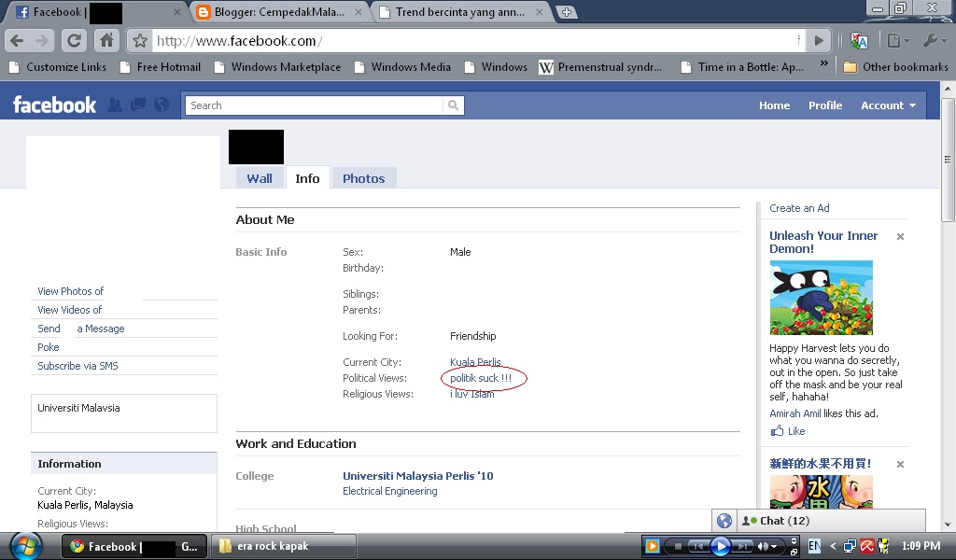Screen dimensions: 956x560
Task: Close the Chinese fruit ad
Action: 900,464
